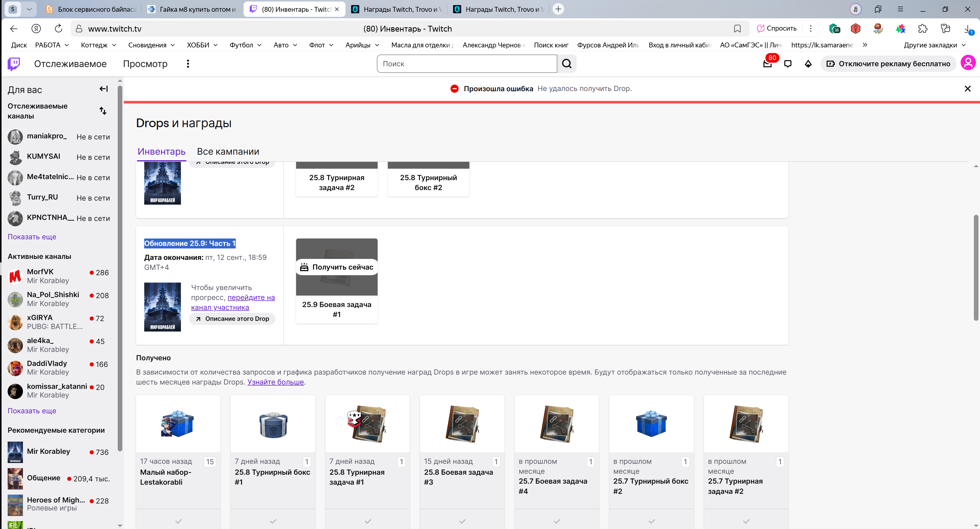Click the Поиск search input field
Viewport: 980px width, 529px height.
[467, 63]
